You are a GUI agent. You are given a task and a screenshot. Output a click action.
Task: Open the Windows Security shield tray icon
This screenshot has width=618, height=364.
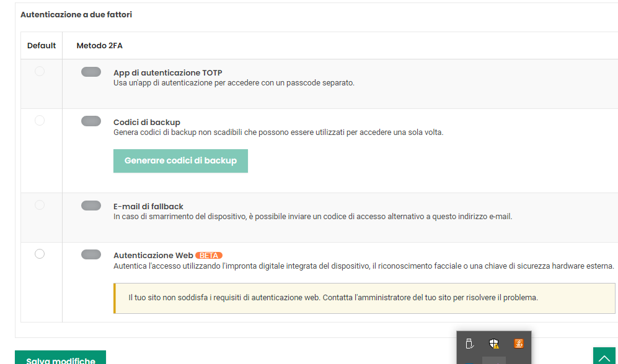click(494, 344)
